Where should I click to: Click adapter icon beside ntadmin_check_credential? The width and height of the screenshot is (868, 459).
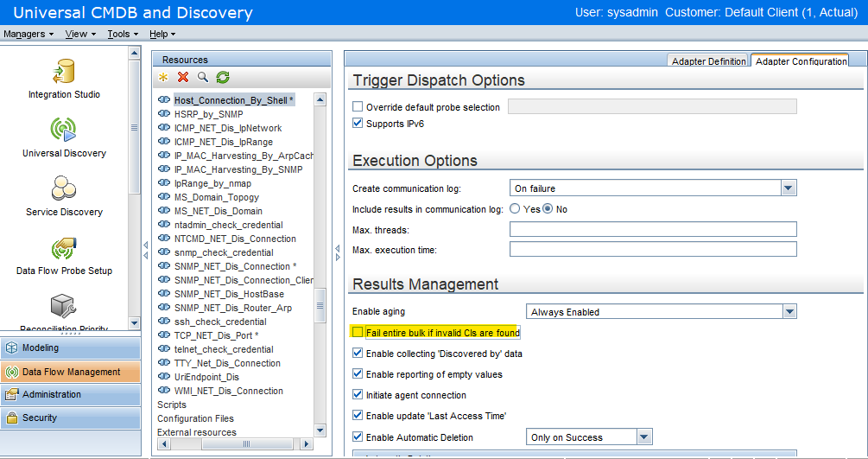[x=164, y=225]
